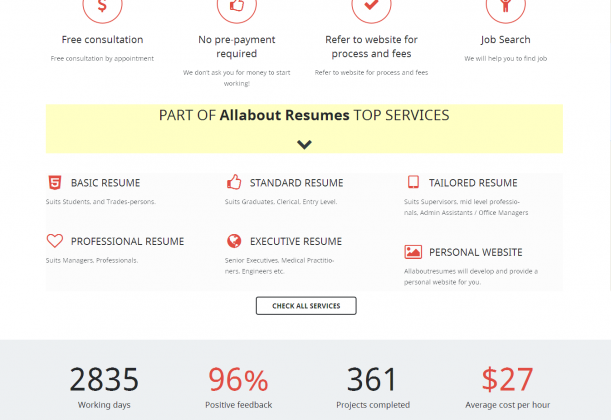Click the yellow Allabout Resumes Top Services banner

tap(304, 116)
